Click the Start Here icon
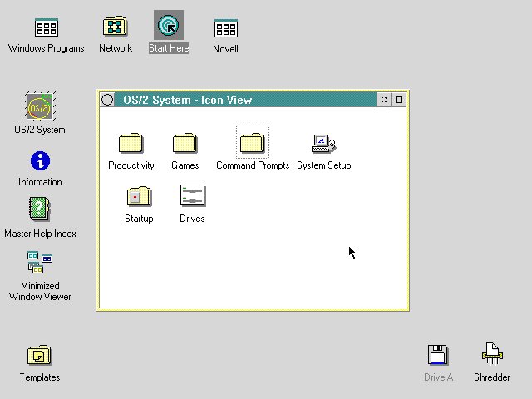The image size is (532, 399). [x=169, y=25]
